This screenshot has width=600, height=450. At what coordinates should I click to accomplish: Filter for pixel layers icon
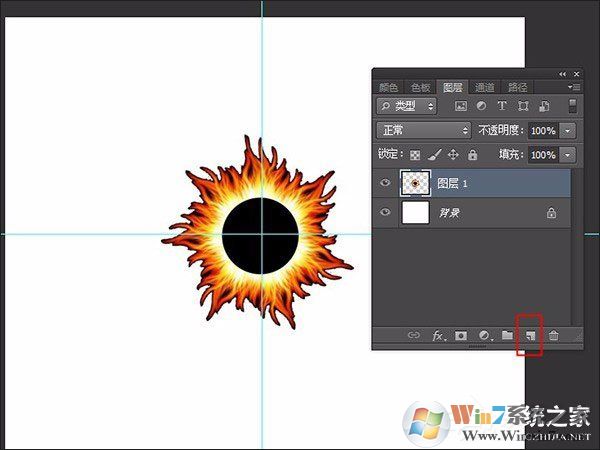point(461,105)
